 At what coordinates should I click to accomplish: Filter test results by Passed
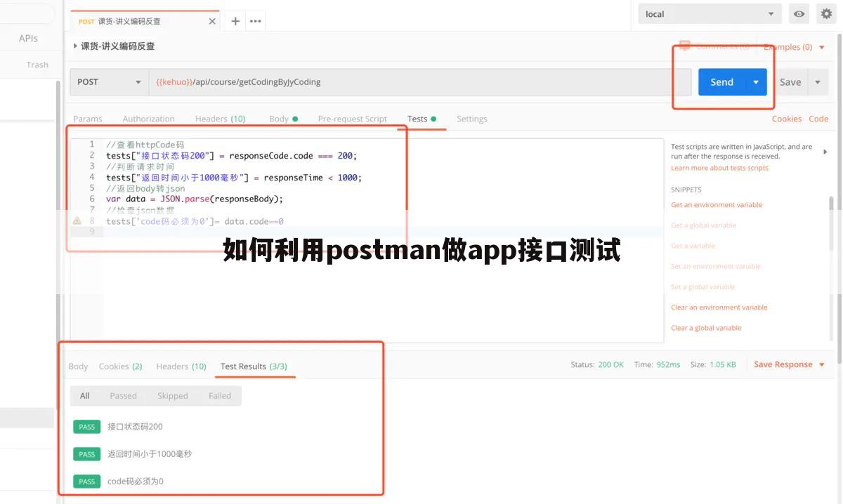coord(123,396)
